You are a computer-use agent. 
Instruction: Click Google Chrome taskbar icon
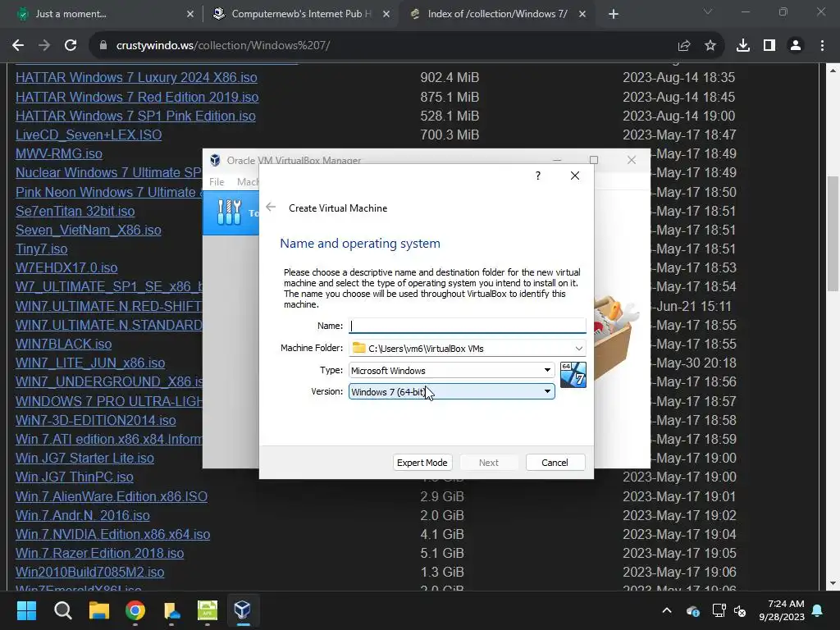click(135, 610)
